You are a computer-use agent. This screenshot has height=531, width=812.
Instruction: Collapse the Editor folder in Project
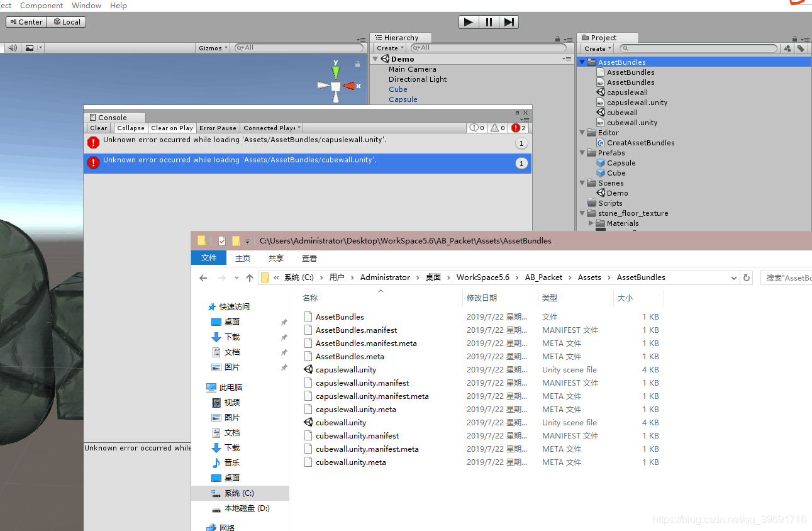[x=582, y=133]
